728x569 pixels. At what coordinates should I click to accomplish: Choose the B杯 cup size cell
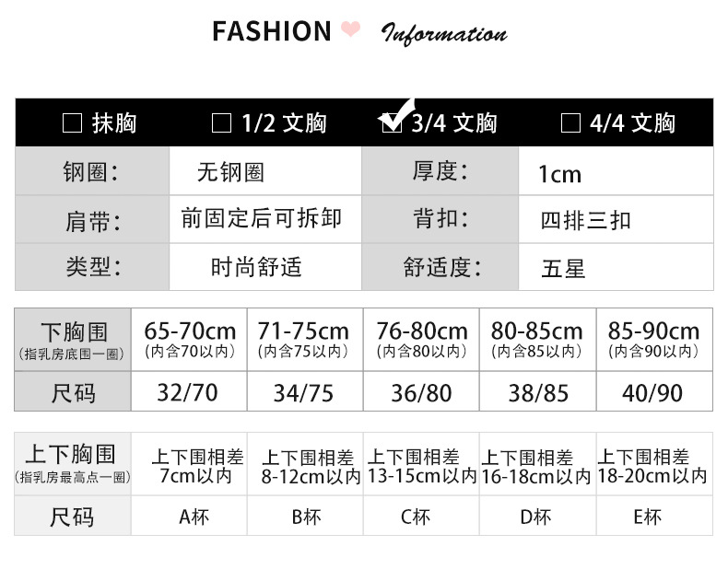306,517
